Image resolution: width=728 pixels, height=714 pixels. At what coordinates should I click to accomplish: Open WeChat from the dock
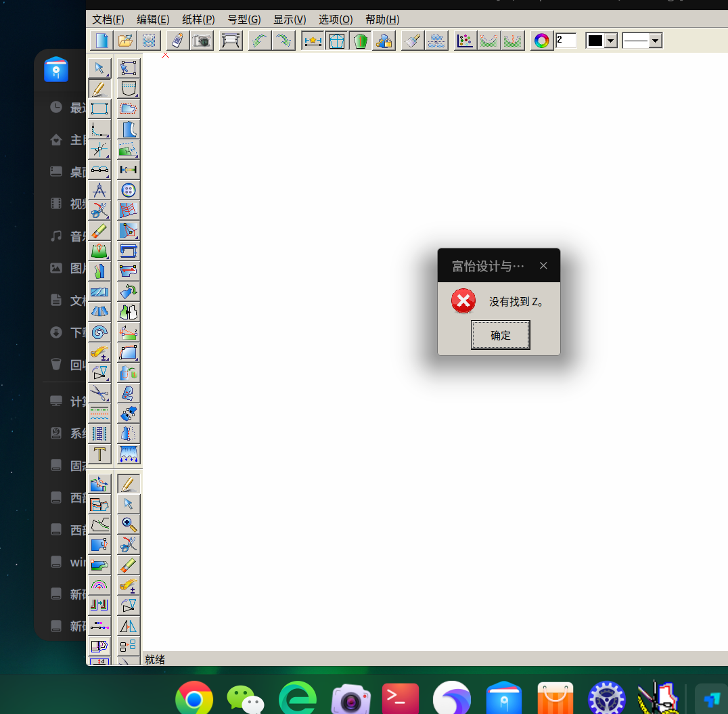(246, 698)
